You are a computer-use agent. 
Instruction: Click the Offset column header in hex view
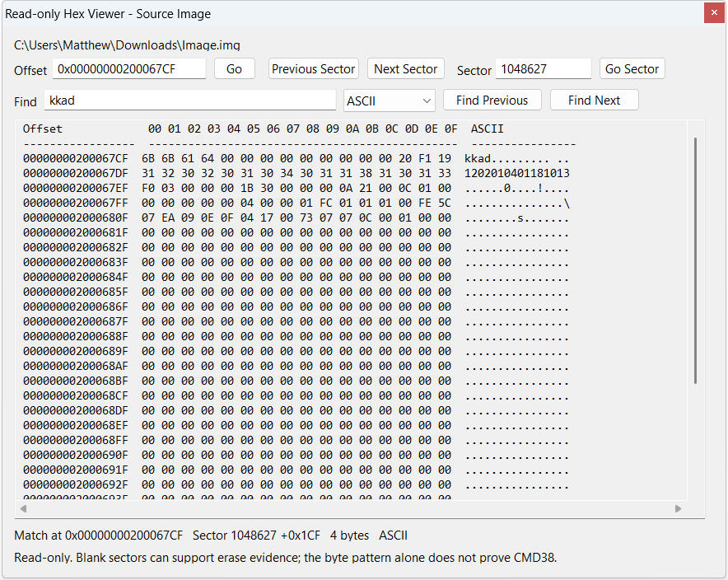click(x=43, y=129)
